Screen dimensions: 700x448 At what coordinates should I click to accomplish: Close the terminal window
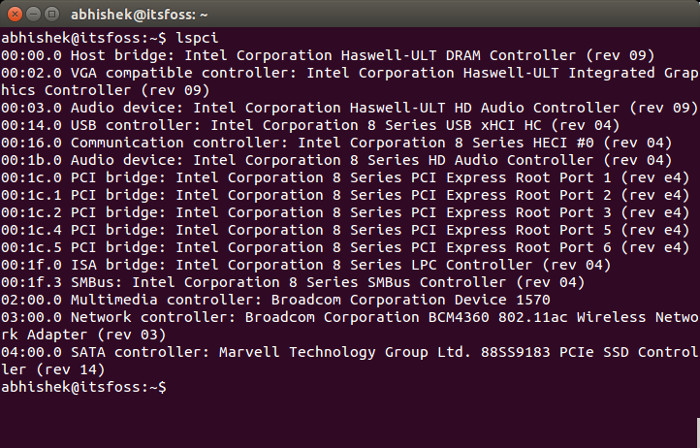(x=13, y=15)
